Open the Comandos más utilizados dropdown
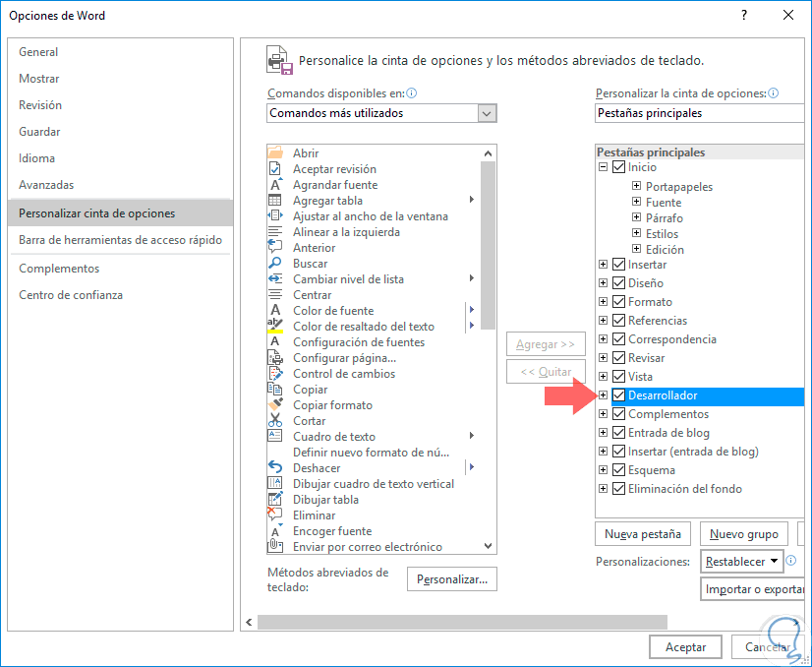The height and width of the screenshot is (667, 812). click(487, 113)
